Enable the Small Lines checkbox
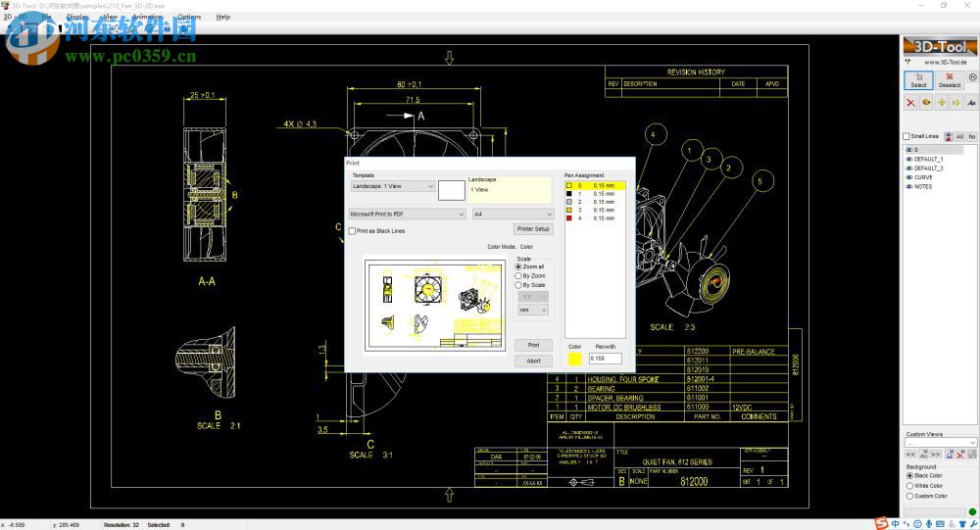 [x=906, y=136]
